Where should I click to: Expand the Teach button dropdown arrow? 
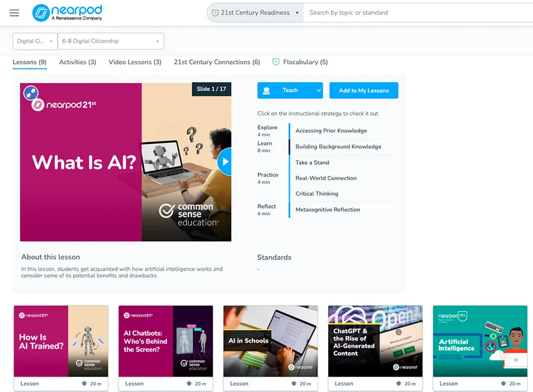pos(319,91)
